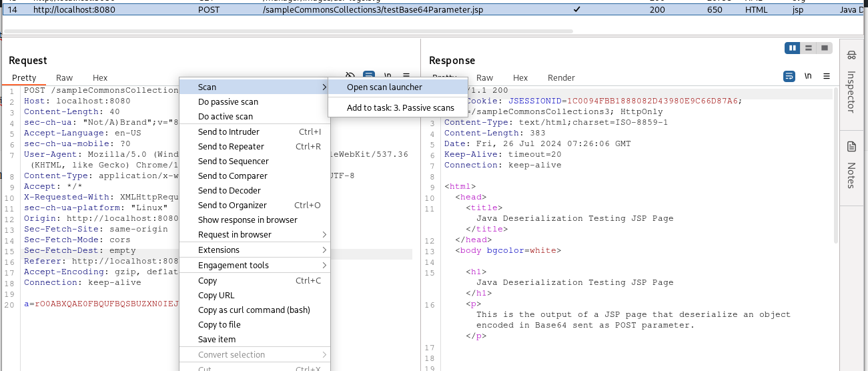Click Open scan launcher in submenu
868x371 pixels.
pos(384,87)
